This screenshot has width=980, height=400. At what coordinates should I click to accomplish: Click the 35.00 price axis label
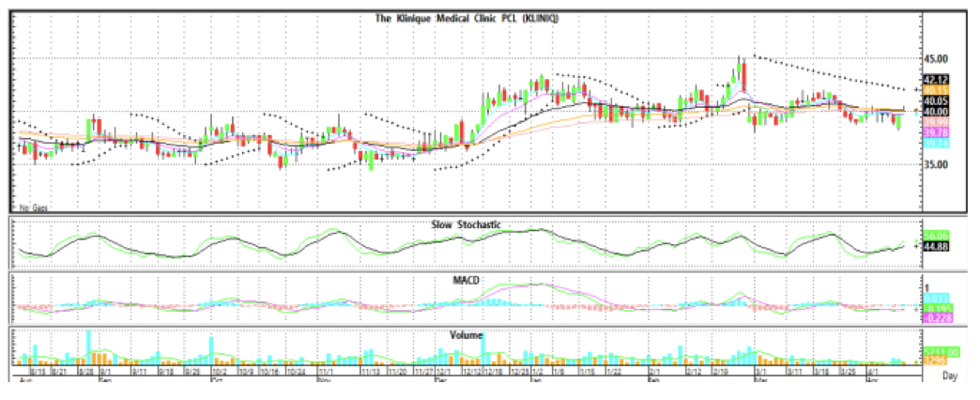[936, 164]
